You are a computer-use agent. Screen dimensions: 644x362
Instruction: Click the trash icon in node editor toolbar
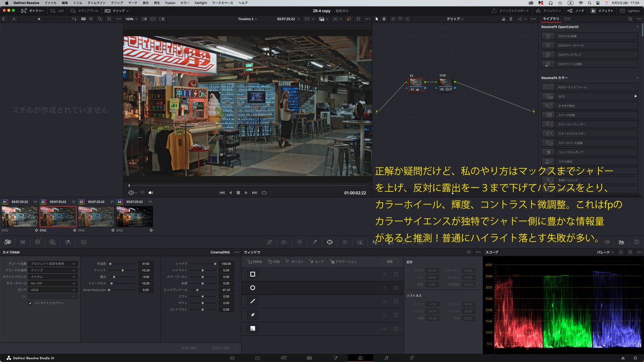coord(511,19)
